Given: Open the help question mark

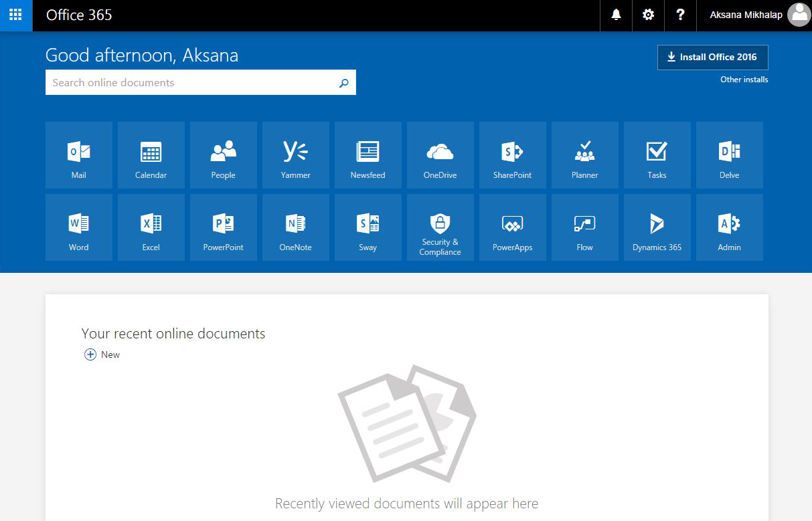Looking at the screenshot, I should pyautogui.click(x=680, y=15).
